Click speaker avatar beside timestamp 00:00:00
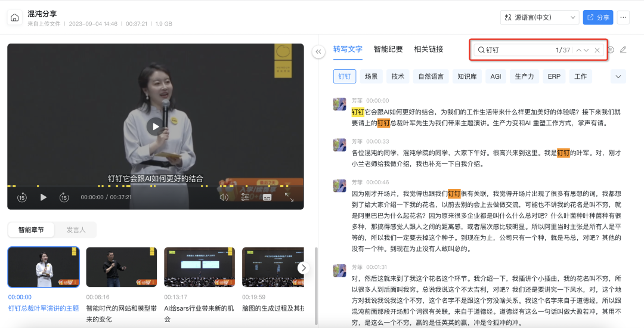This screenshot has height=328, width=644. (x=340, y=104)
